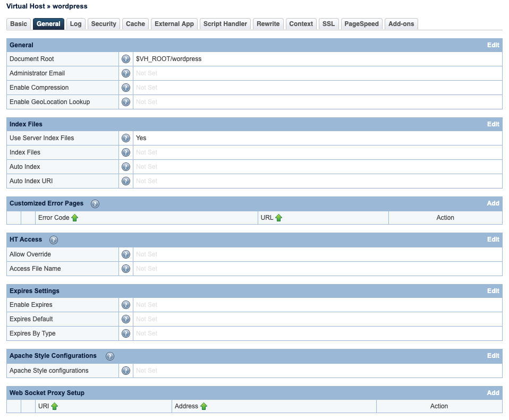Open the Rewrite tab
The height and width of the screenshot is (420, 509).
[x=268, y=24]
